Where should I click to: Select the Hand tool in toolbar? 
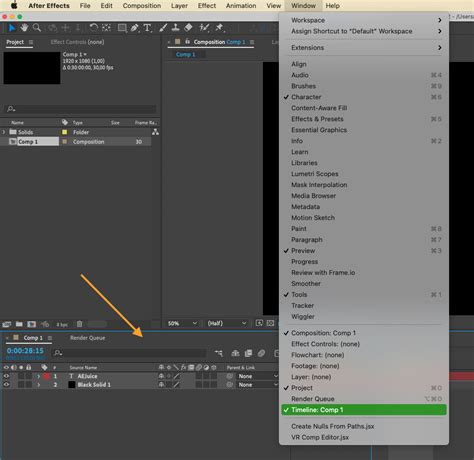[24, 28]
